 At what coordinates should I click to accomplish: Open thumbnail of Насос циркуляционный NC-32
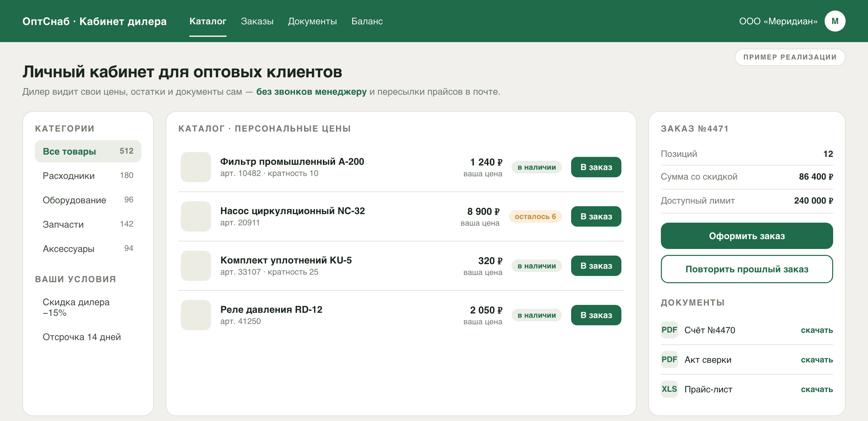196,216
